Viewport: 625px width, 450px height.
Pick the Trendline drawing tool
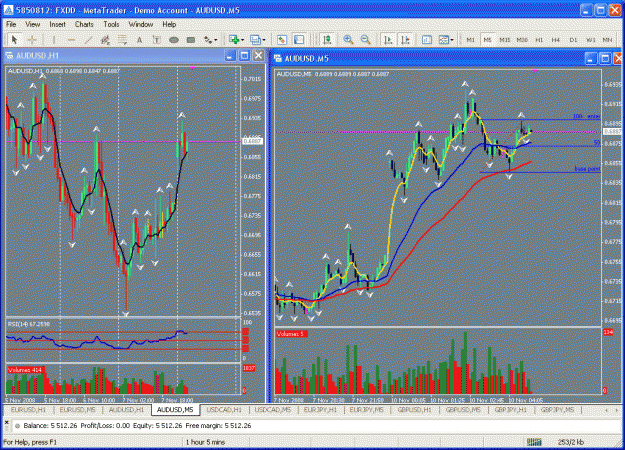[88, 40]
